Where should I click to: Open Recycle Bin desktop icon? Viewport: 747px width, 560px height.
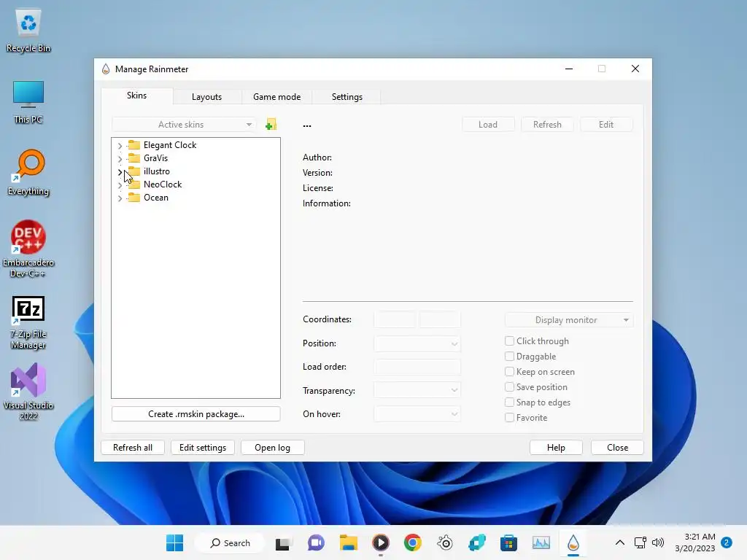pos(28,31)
